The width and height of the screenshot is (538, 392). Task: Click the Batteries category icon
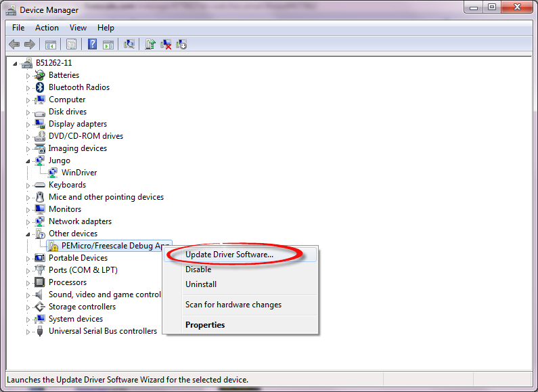tap(40, 75)
